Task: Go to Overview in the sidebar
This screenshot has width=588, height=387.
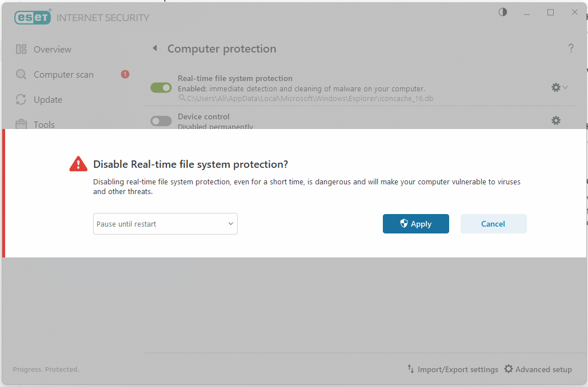Action: pyautogui.click(x=52, y=50)
